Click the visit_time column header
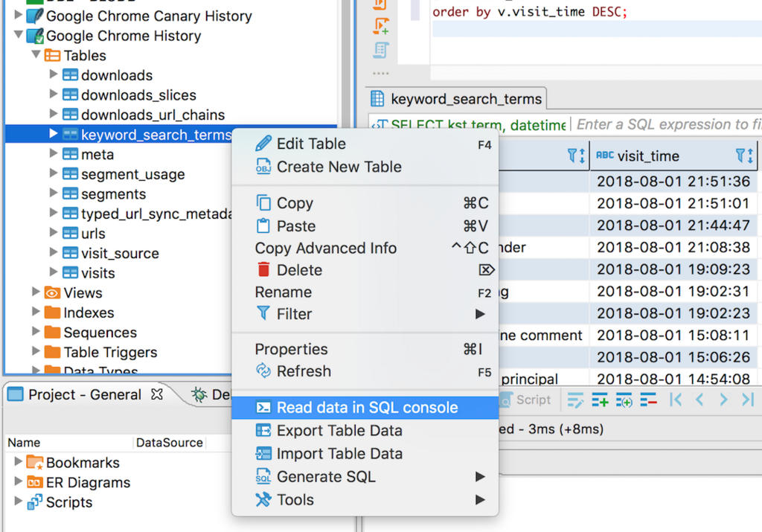762x532 pixels. click(673, 156)
